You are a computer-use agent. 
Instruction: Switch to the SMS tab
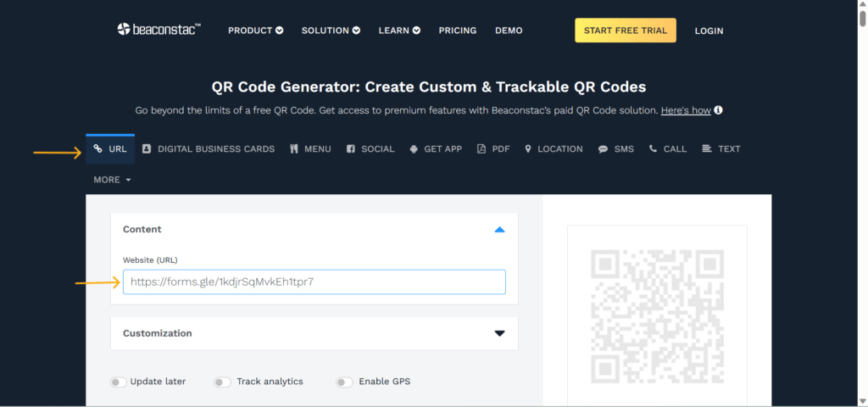point(616,149)
